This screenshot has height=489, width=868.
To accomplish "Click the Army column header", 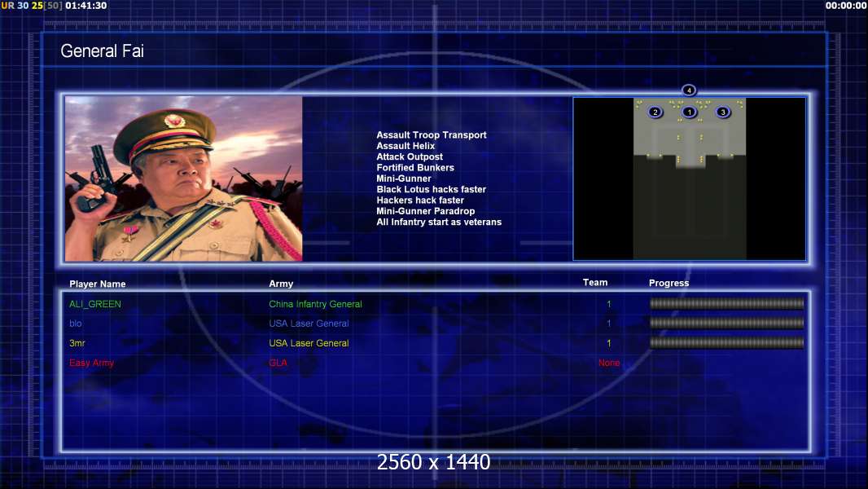I will 281,284.
